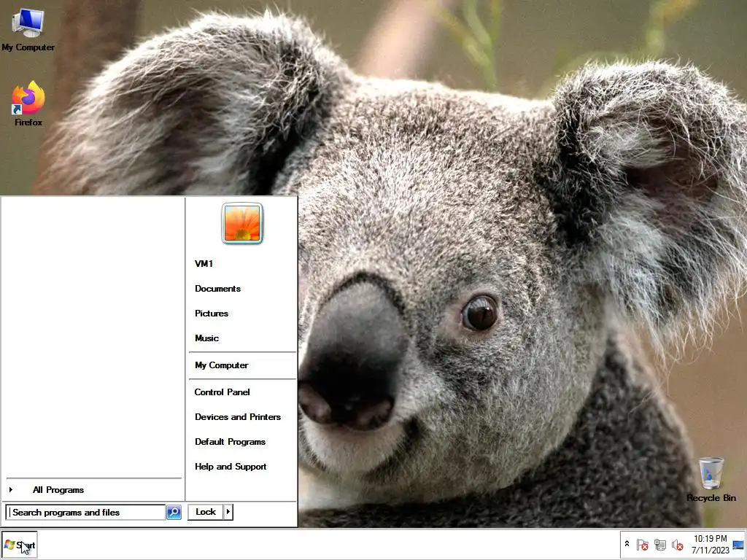Open My Computer in the Start menu
This screenshot has height=560, width=747.
[x=222, y=365]
